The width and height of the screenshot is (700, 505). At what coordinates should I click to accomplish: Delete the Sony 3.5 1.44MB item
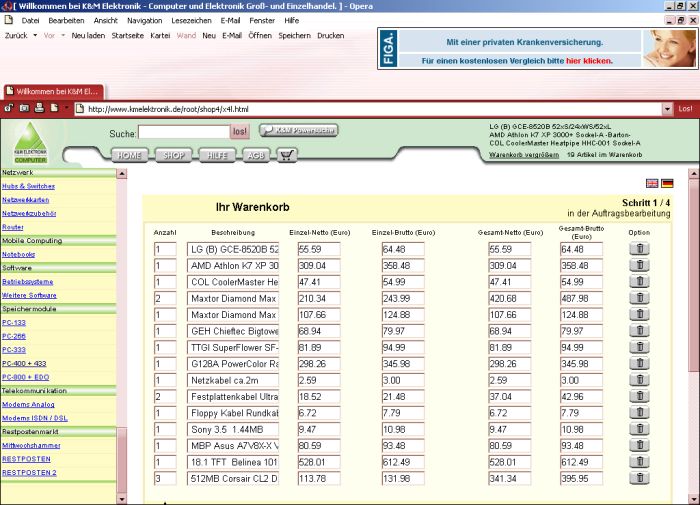pos(639,429)
